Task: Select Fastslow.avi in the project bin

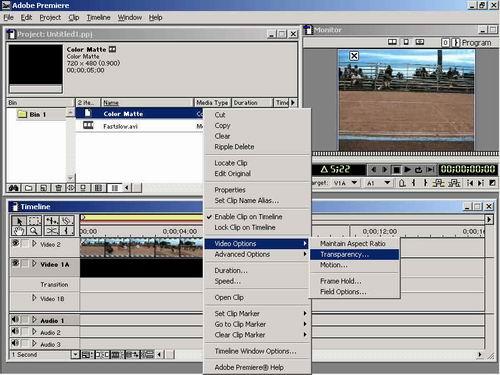Action: (120, 126)
